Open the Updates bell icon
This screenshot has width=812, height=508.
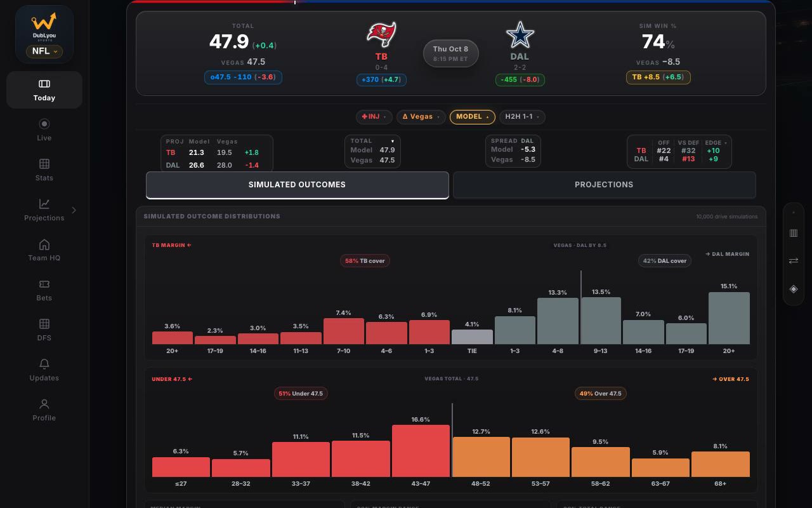click(x=44, y=364)
